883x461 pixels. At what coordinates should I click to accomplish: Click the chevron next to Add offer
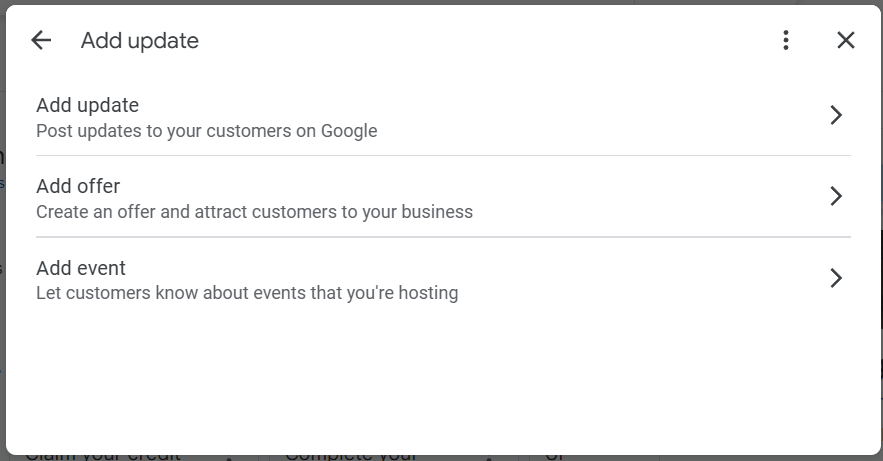pos(836,196)
